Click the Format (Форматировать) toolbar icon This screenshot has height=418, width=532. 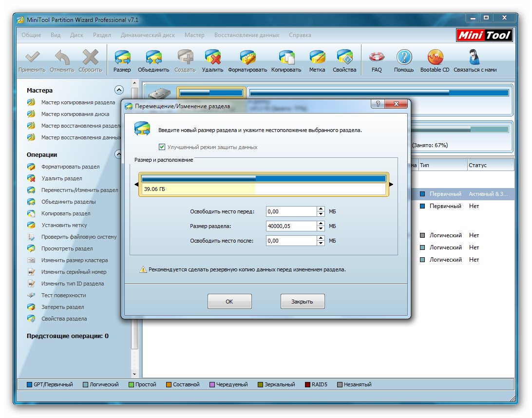(247, 61)
